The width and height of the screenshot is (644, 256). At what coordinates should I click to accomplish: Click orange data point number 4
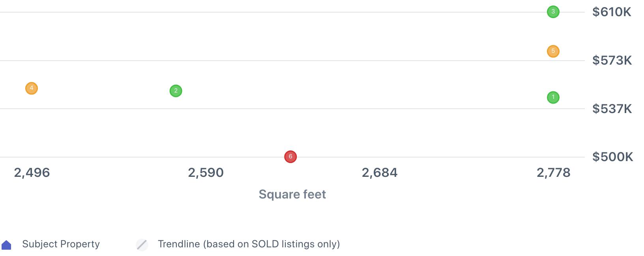(32, 88)
